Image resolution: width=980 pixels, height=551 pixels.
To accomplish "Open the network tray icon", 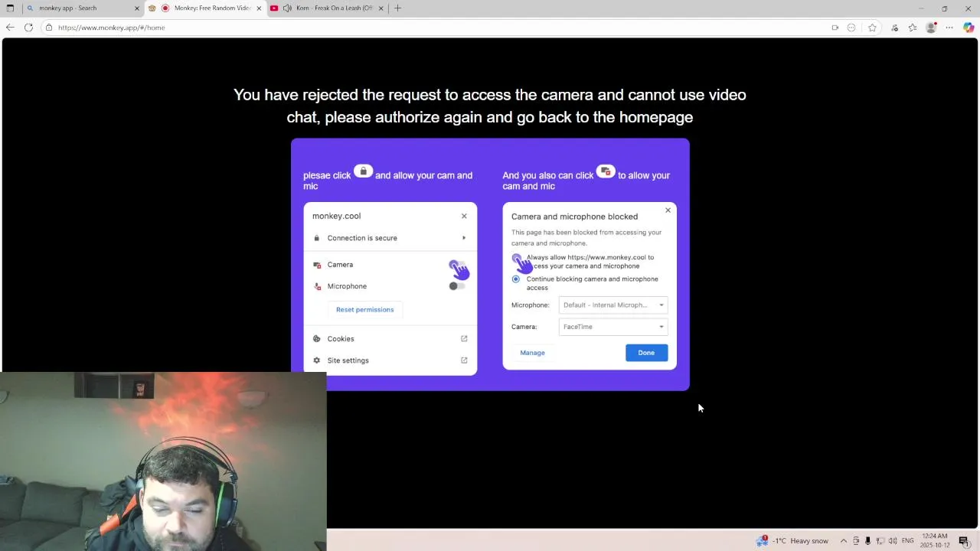I will pyautogui.click(x=880, y=541).
